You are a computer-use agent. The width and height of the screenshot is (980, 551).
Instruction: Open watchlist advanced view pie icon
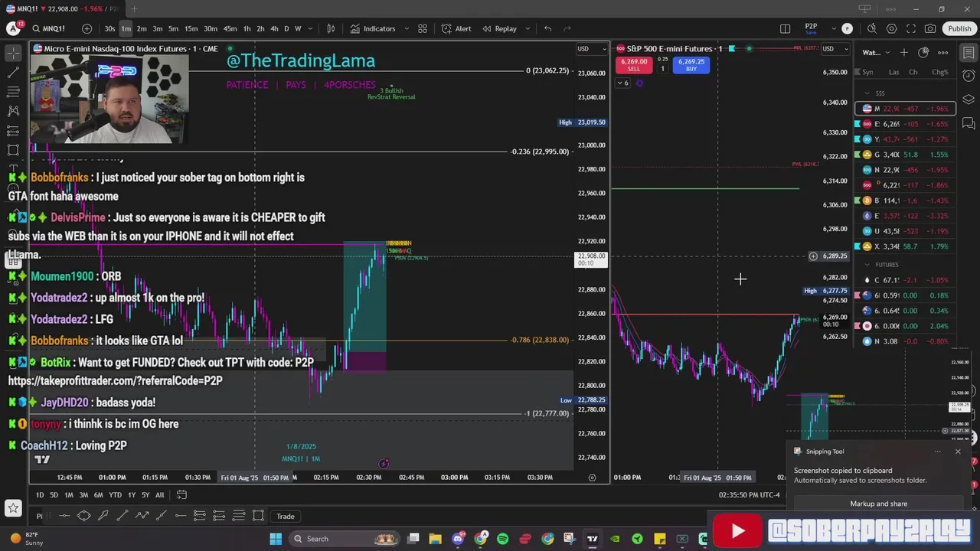click(923, 53)
